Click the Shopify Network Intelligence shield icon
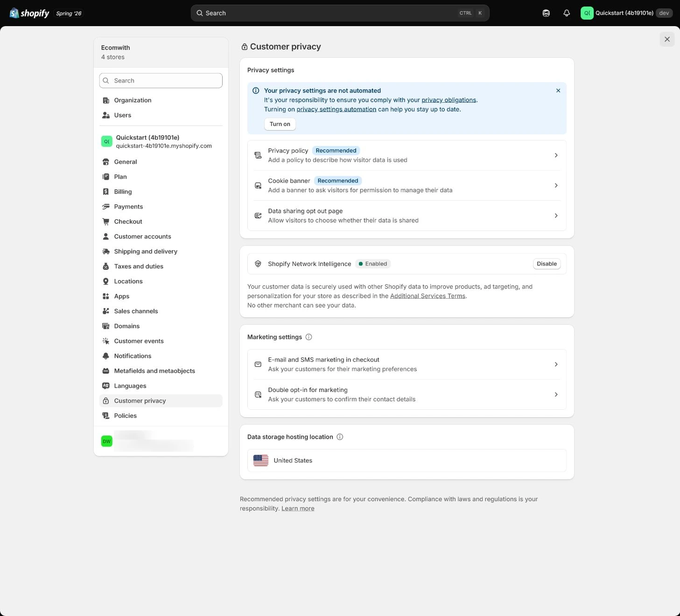 pos(258,264)
